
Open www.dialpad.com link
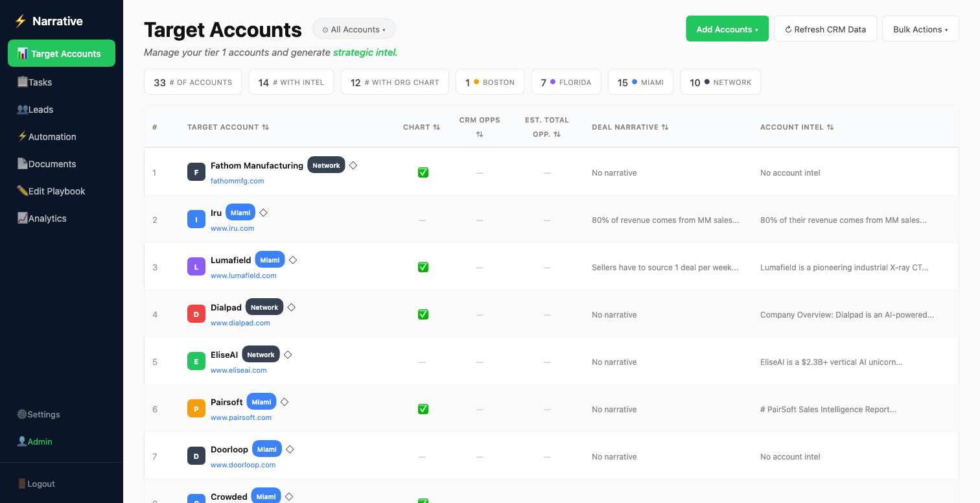[x=240, y=323]
